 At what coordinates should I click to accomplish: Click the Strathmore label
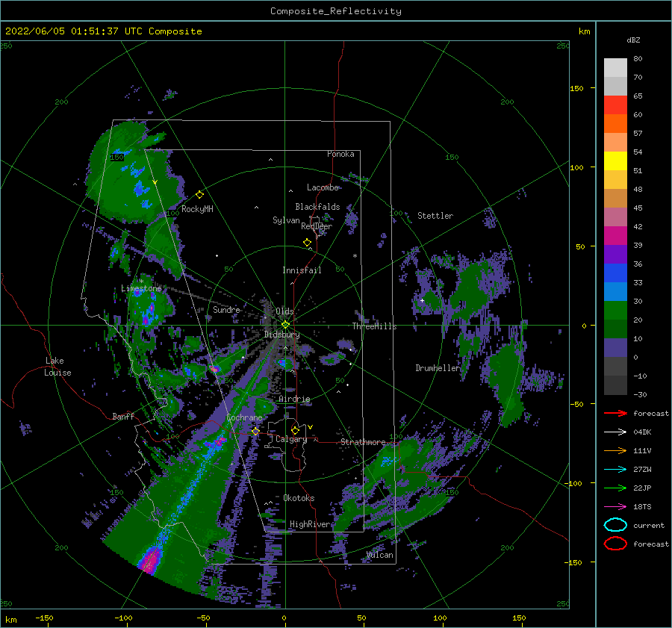(363, 442)
